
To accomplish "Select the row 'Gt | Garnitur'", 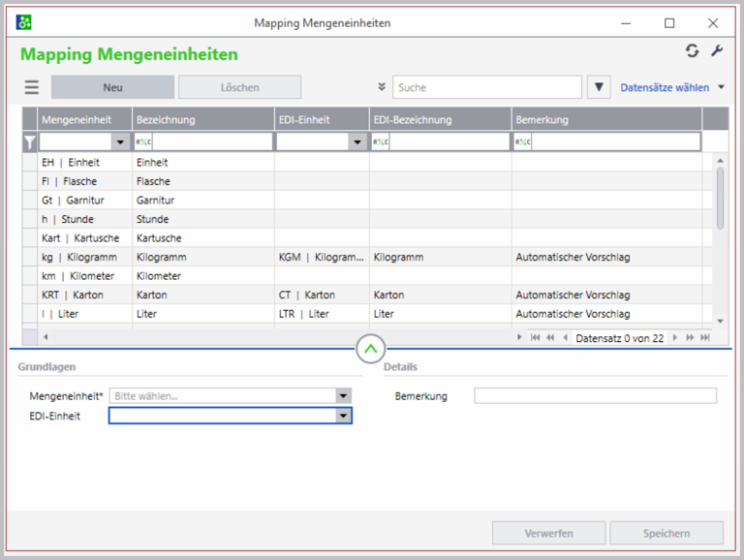I will click(x=367, y=201).
